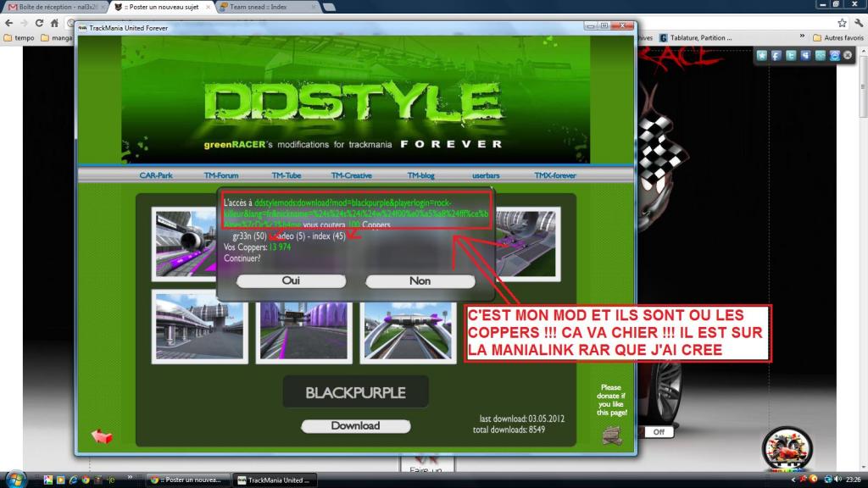
Task: Open the Tablature, Partition bookmark
Action: pos(696,37)
